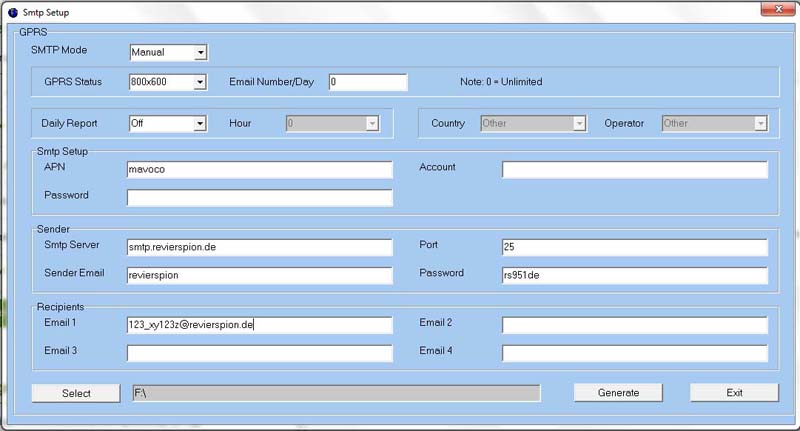Screen dimensions: 800x431
Task: Click the Smtp Setup window title icon
Action: tap(13, 11)
